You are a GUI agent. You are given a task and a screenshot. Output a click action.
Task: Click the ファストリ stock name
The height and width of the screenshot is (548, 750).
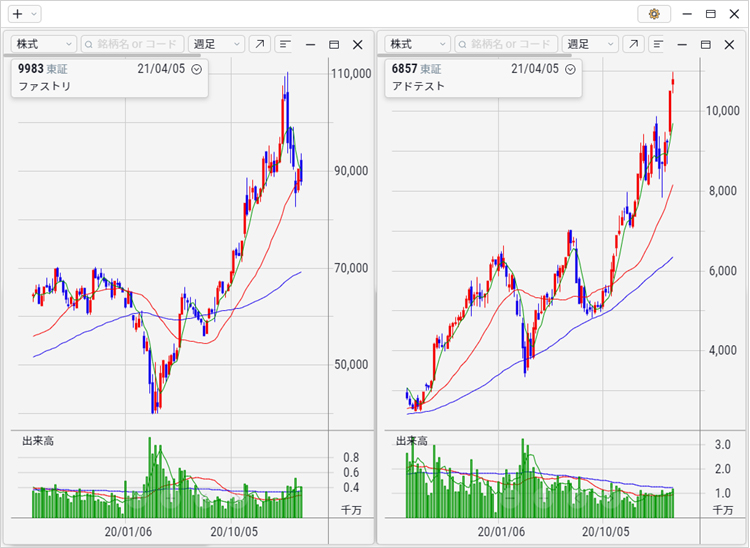(x=44, y=87)
